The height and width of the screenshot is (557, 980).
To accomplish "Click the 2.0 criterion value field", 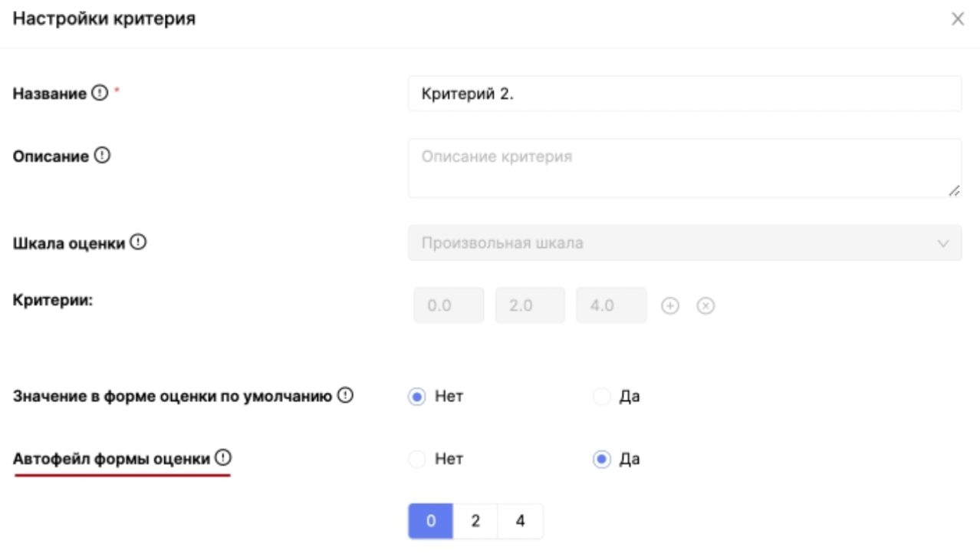I will pyautogui.click(x=530, y=305).
